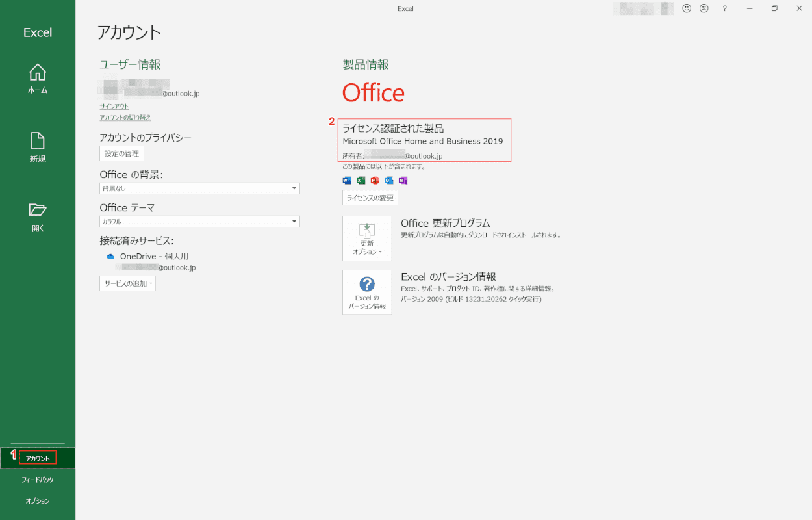The height and width of the screenshot is (520, 812).
Task: Select the オプション menu item
Action: click(38, 501)
